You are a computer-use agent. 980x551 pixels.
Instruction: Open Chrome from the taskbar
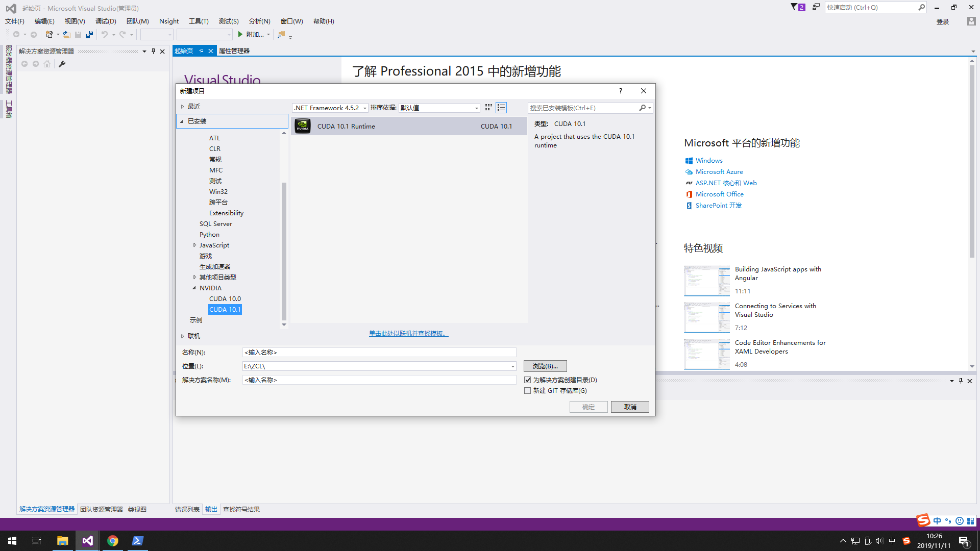[112, 541]
